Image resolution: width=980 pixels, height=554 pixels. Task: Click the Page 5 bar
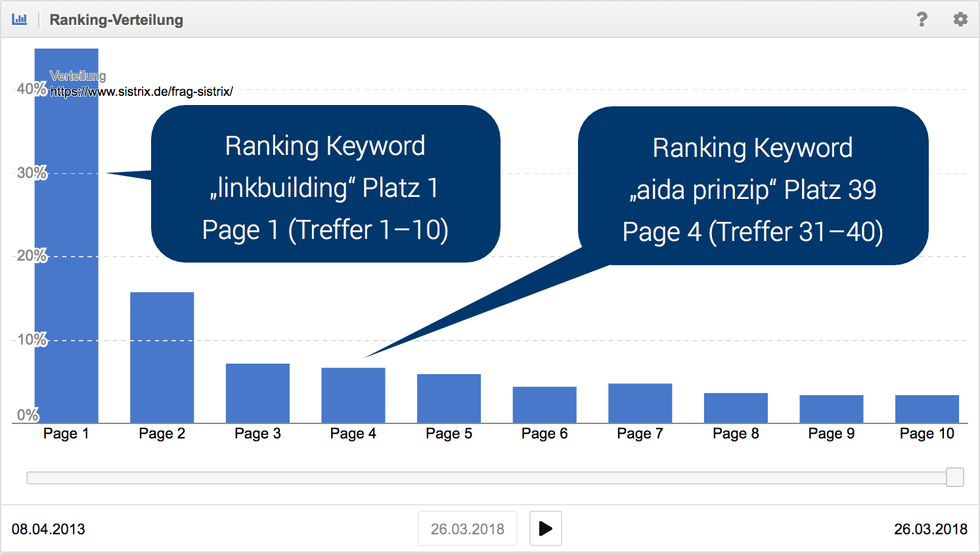point(449,398)
